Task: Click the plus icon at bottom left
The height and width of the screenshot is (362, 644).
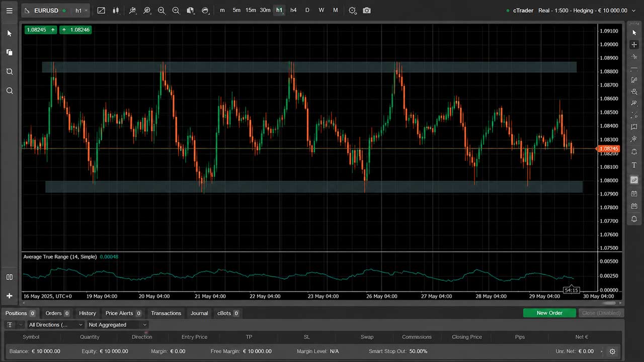Action: pyautogui.click(x=9, y=296)
